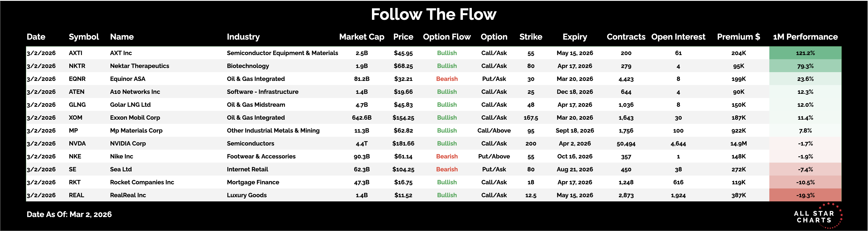The width and height of the screenshot is (868, 231).
Task: Click the Bullish label in Nektar Therapeutics row
Action: coord(447,66)
